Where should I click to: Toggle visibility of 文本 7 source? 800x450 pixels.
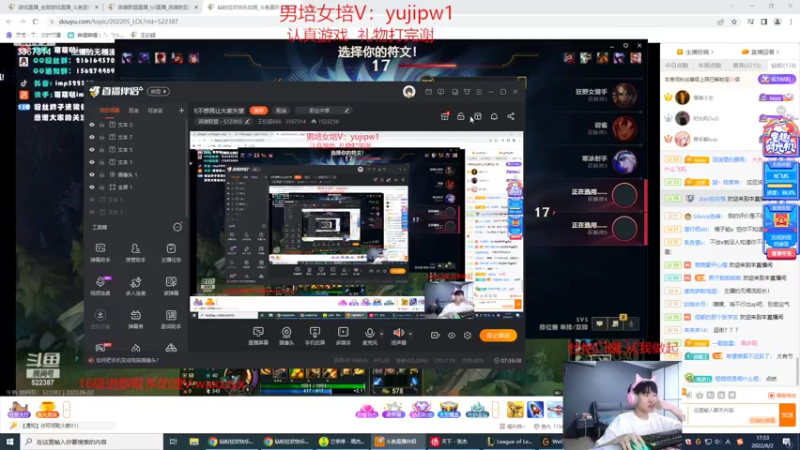[x=92, y=137]
